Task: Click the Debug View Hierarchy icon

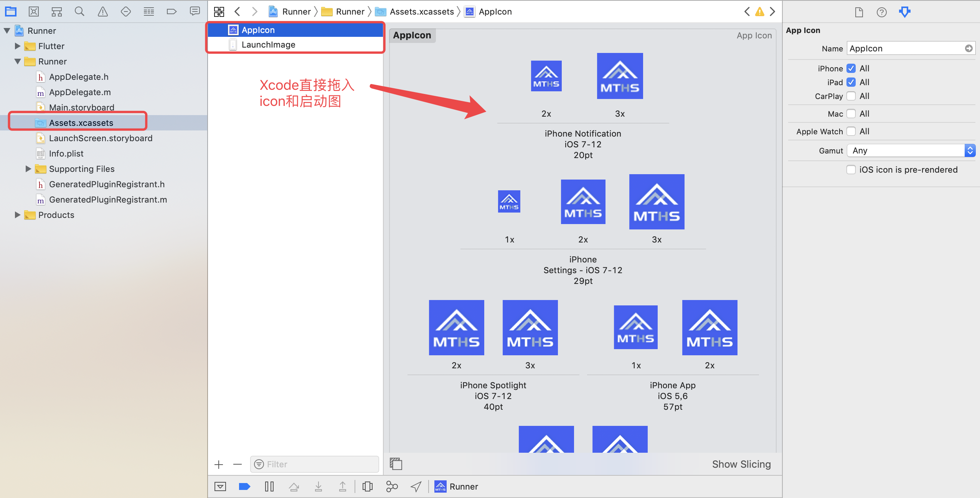Action: [x=367, y=486]
